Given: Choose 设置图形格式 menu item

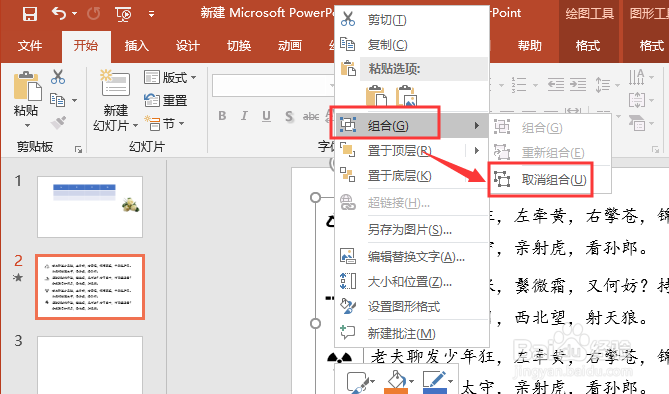Looking at the screenshot, I should (411, 306).
